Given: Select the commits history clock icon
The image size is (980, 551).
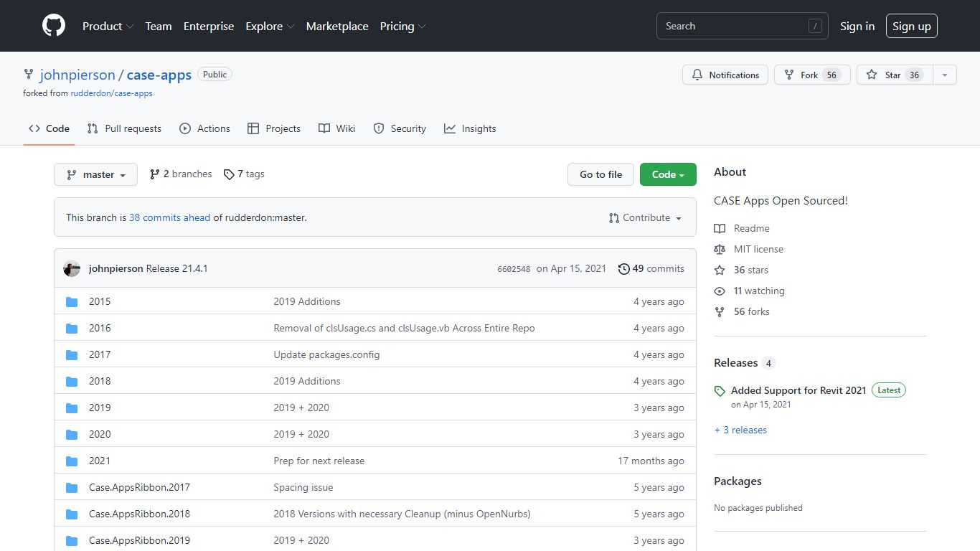Looking at the screenshot, I should 623,268.
